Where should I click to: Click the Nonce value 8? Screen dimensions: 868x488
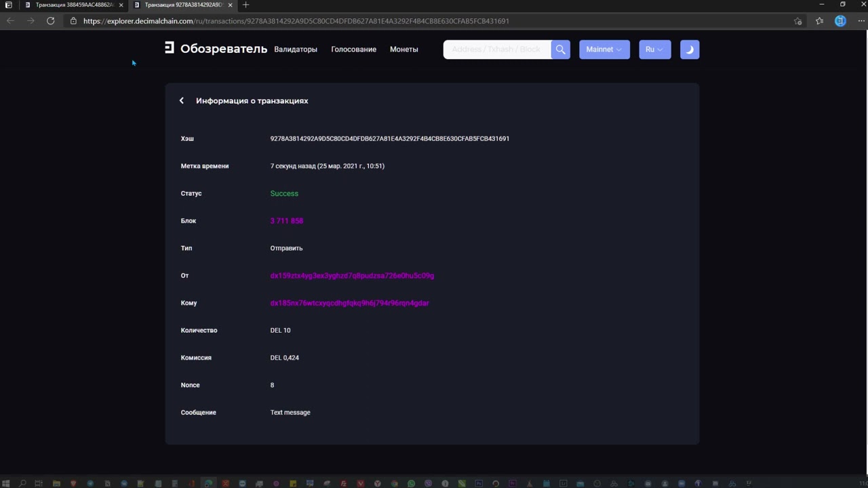tap(272, 385)
